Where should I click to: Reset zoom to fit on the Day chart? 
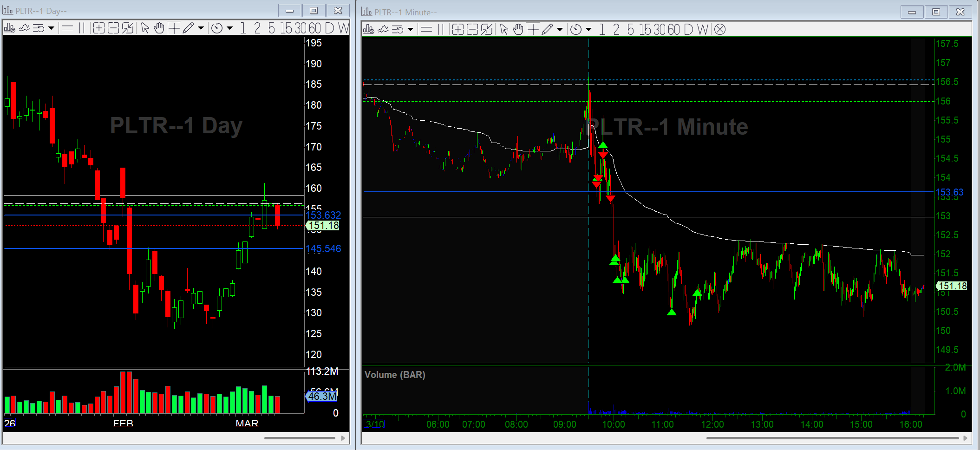pos(128,28)
